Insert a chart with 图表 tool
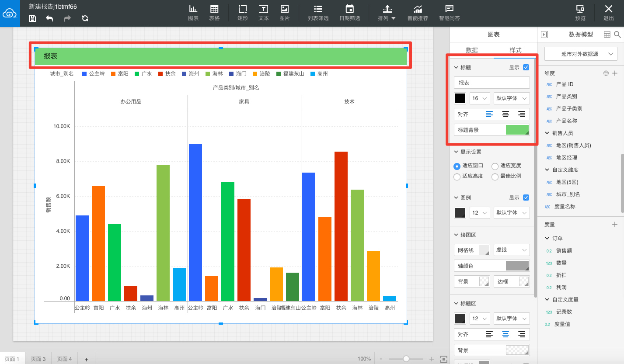Image resolution: width=624 pixels, height=364 pixels. click(x=193, y=13)
